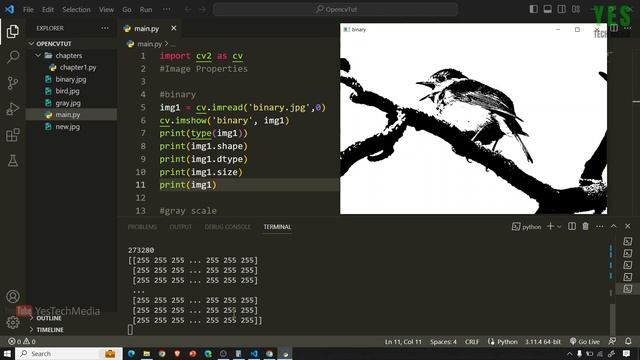Open File Explorer from taskbar
The height and width of the screenshot is (360, 640).
[x=147, y=353]
